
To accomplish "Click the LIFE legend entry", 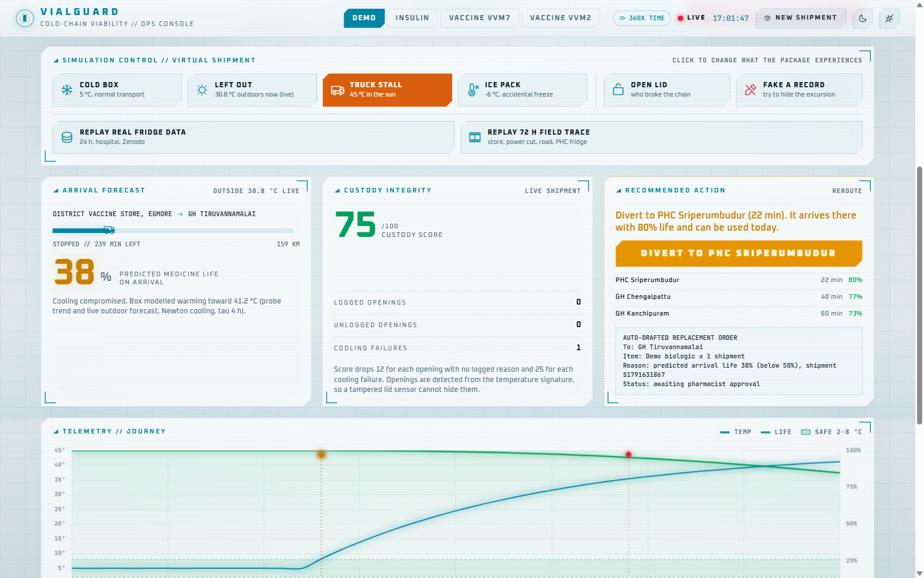I will tap(776, 432).
